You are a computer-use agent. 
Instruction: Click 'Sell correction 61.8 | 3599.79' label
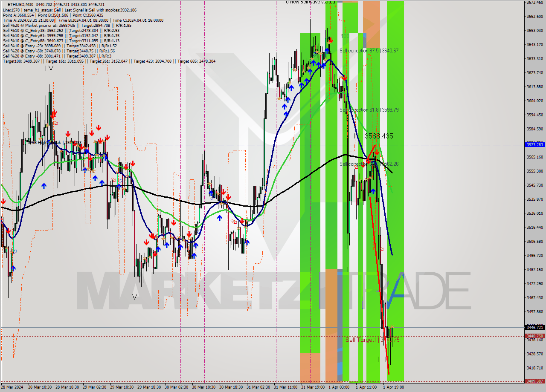coord(369,110)
